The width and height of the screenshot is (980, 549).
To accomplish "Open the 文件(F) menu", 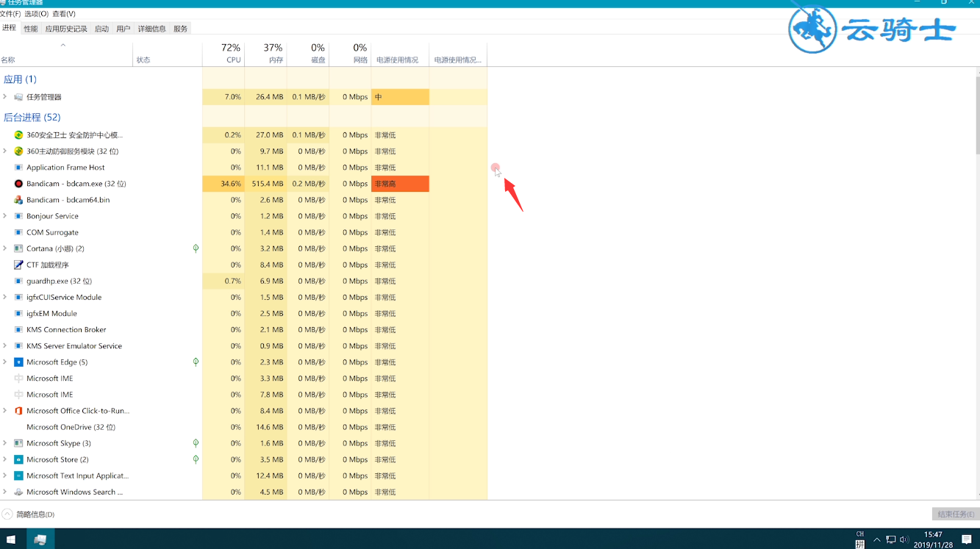I will 10,14.
